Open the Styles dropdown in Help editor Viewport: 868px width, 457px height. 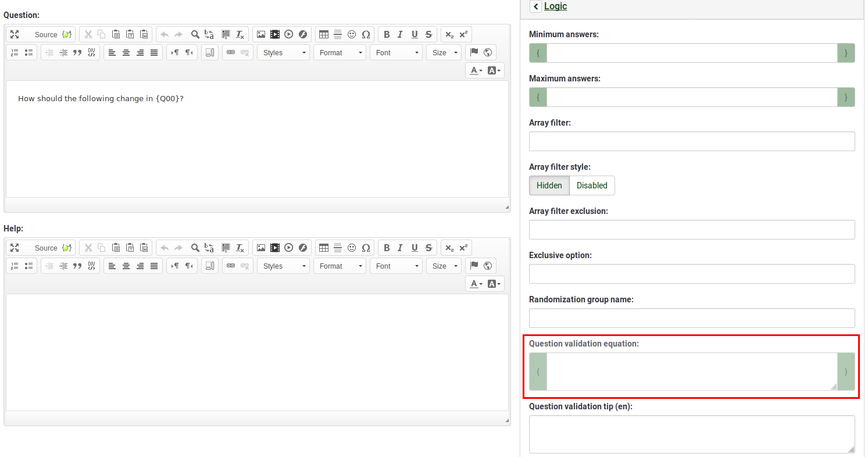pos(283,266)
